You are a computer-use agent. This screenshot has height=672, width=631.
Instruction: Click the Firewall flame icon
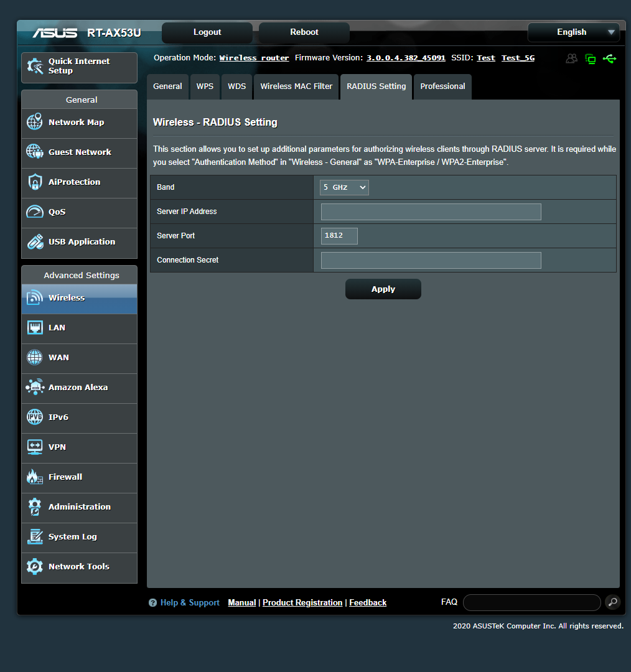point(35,477)
